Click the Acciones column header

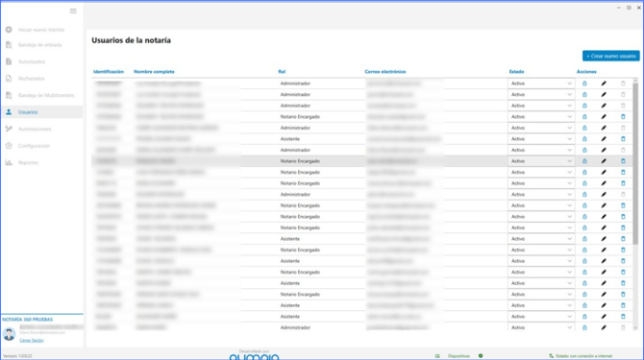(x=586, y=72)
